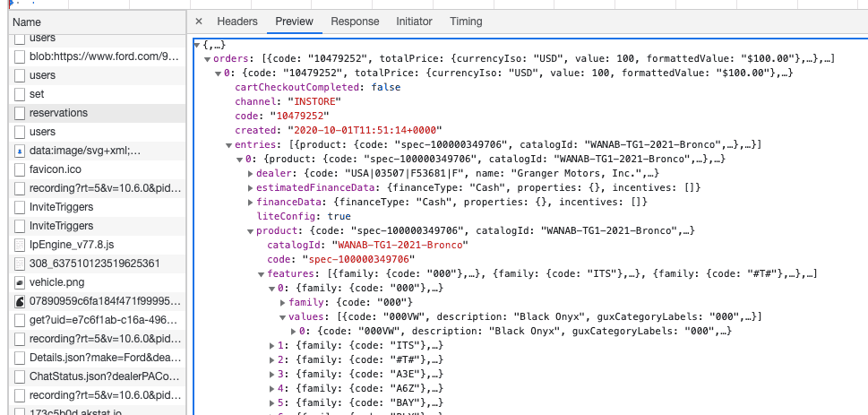Viewport: 868px width, 415px height.
Task: Click the created timestamp value
Action: pyautogui.click(x=365, y=131)
